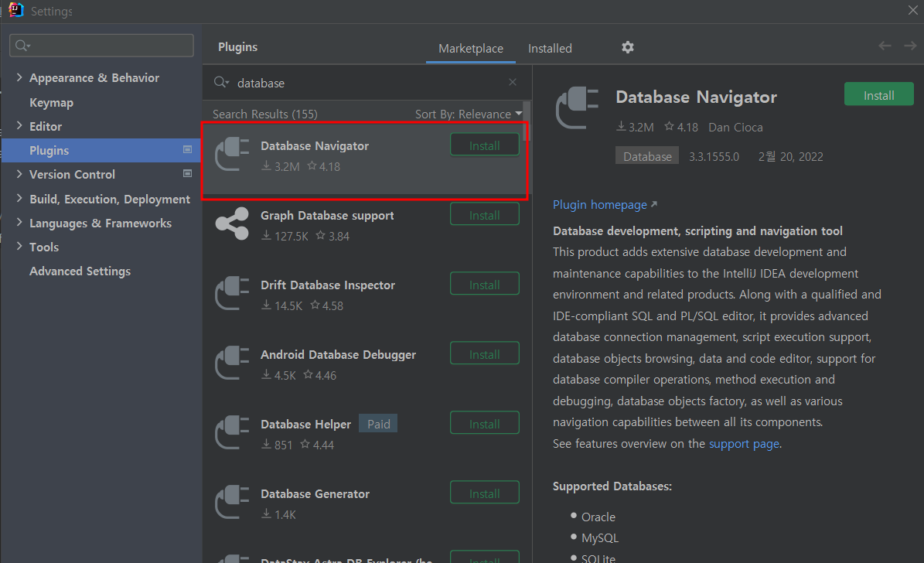Install Database Navigator from the list

[484, 145]
